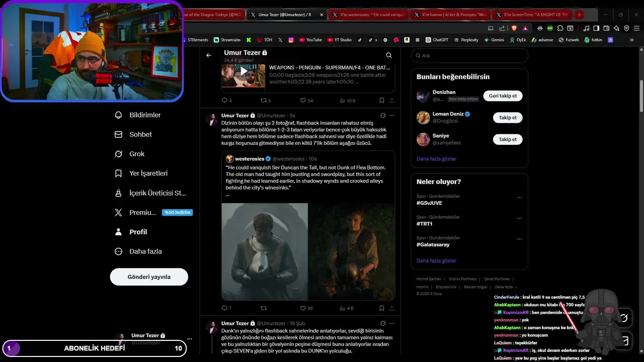The image size is (644, 362).
Task: Follow Saniye with Takip et
Action: click(x=508, y=139)
